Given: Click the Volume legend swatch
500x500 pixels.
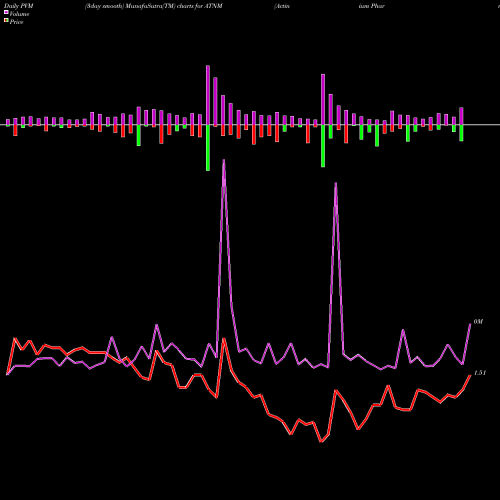Looking at the screenshot, I should [x=6, y=13].
